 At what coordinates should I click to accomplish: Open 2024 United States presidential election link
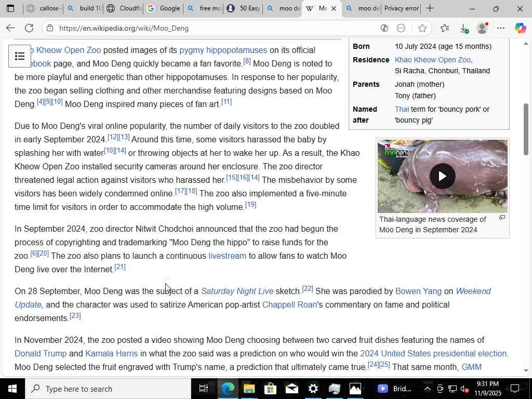[433, 353]
